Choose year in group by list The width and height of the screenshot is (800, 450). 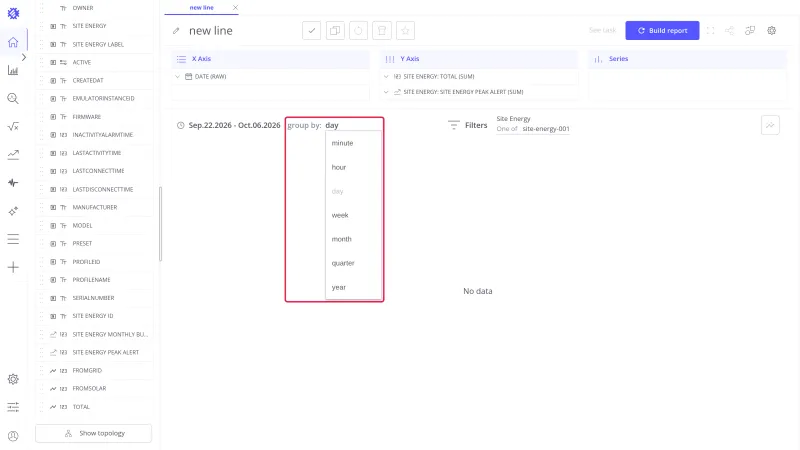click(339, 287)
